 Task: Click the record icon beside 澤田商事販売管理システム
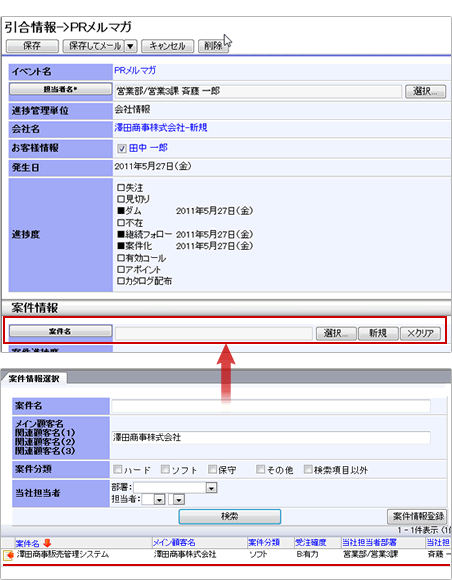coord(8,555)
